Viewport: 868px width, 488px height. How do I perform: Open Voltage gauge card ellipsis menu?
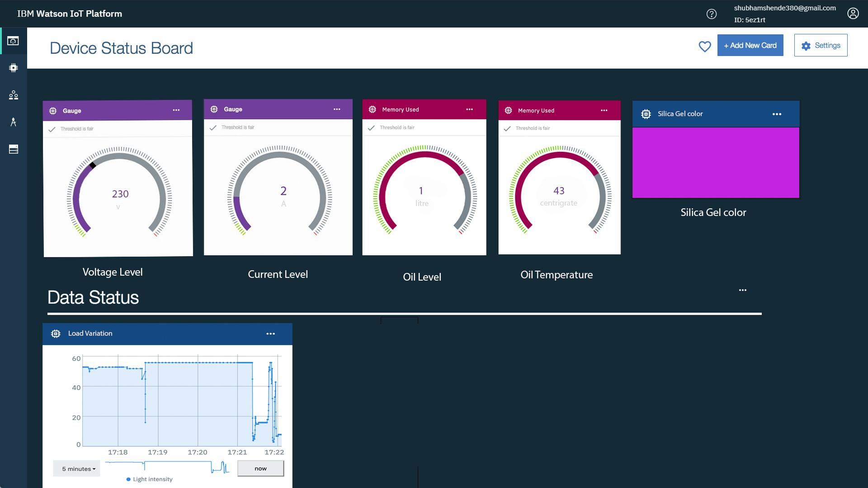tap(176, 110)
